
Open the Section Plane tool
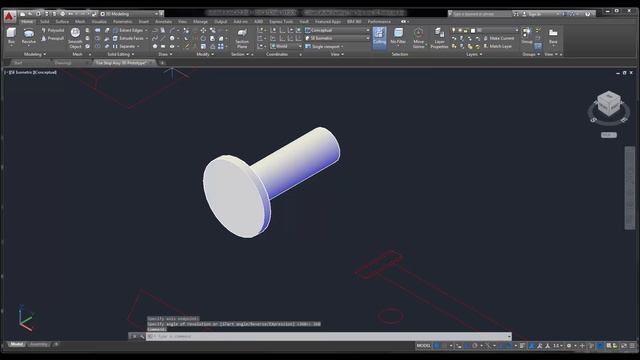[242, 38]
